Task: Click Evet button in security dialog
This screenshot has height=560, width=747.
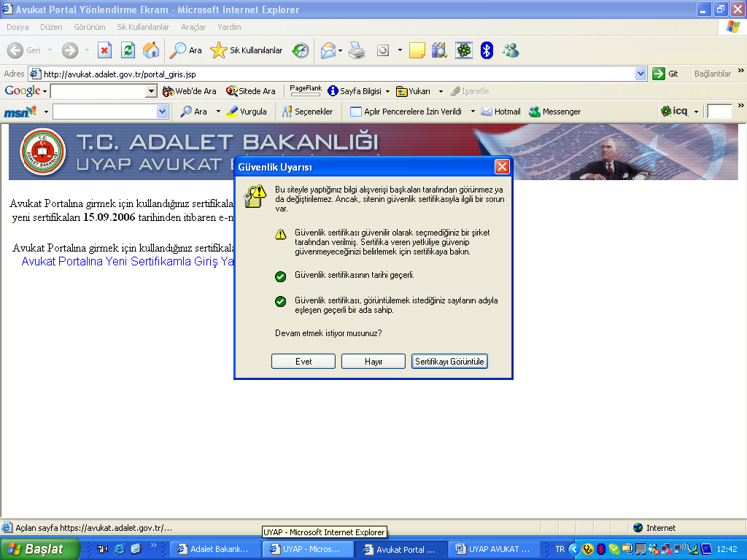Action: pos(303,362)
